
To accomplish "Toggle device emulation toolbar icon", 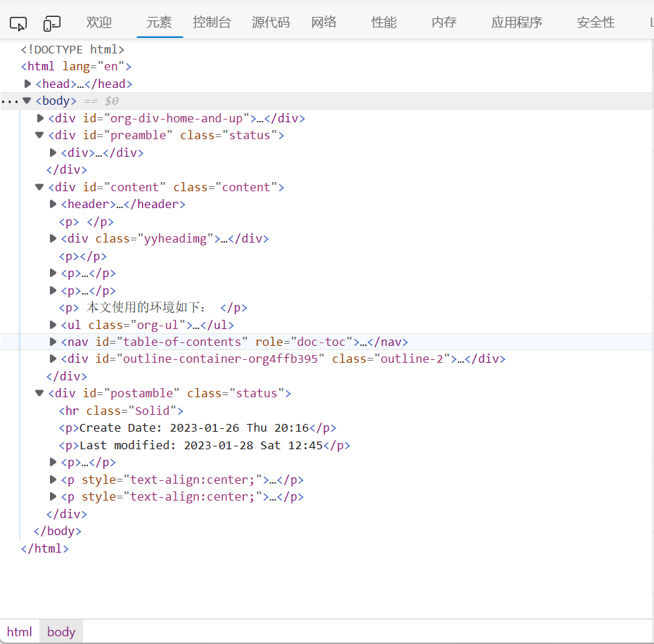I will pos(52,24).
